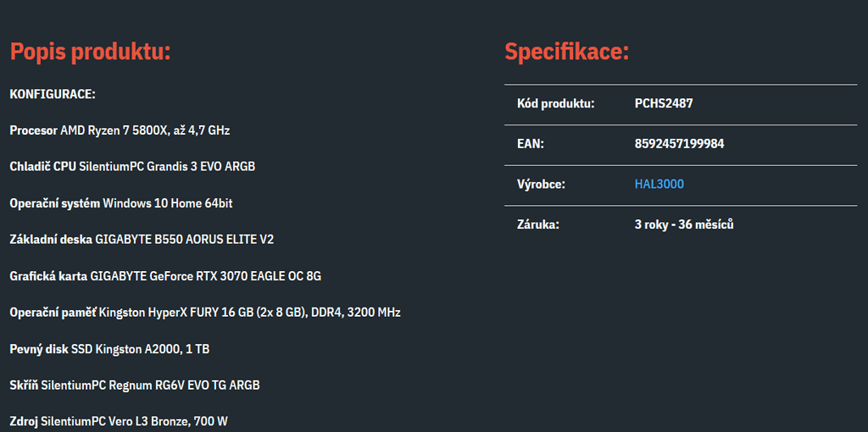Click the Procesor AMD Ryzen 7 5800X line
868x432 pixels.
120,130
